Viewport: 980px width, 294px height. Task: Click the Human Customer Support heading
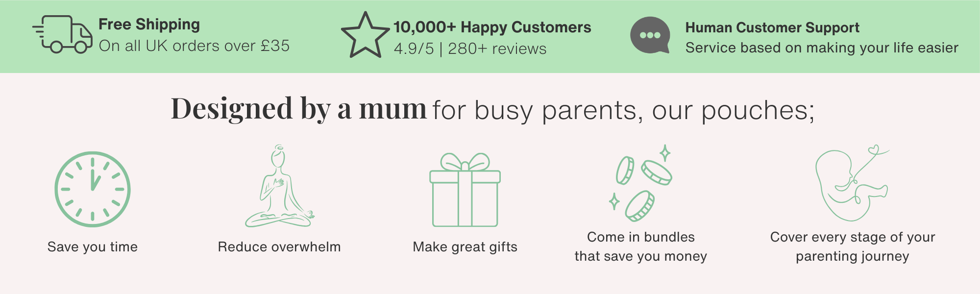coord(772,28)
